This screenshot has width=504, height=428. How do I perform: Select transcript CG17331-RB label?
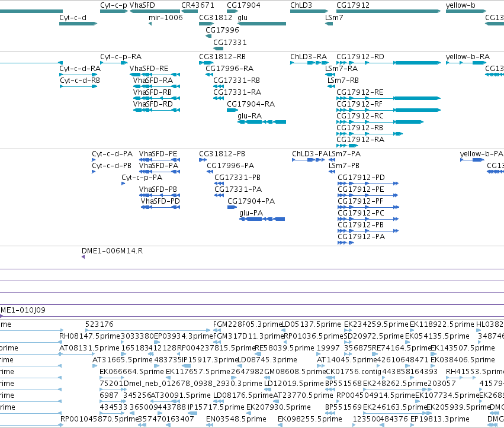coord(236,81)
